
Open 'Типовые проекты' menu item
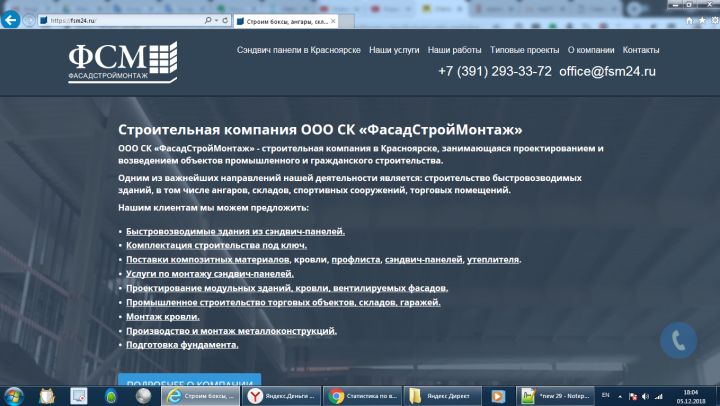[524, 50]
